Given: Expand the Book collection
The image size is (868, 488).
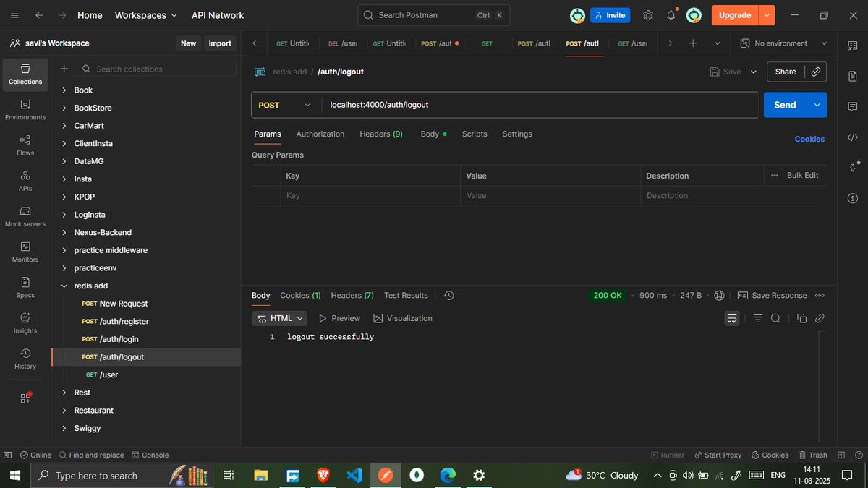Looking at the screenshot, I should click(64, 90).
